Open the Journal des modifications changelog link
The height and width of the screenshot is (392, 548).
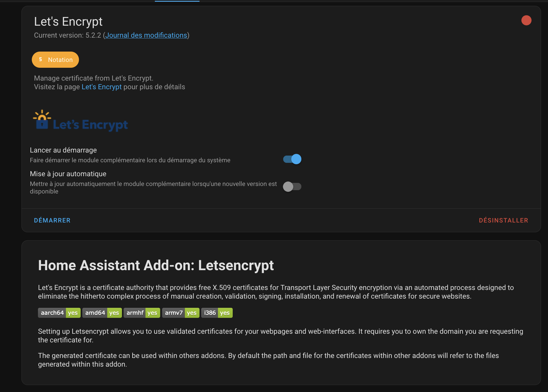(146, 35)
